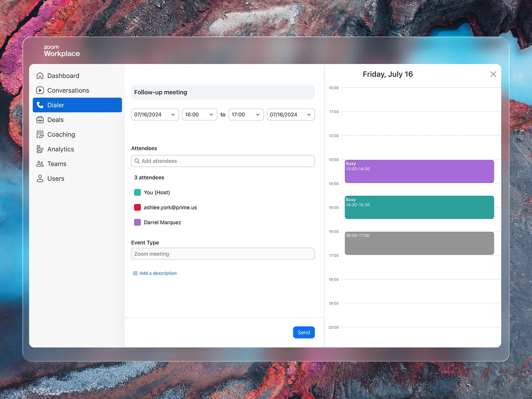Click the search icon in Add attendees
The image size is (532, 399).
coord(137,161)
